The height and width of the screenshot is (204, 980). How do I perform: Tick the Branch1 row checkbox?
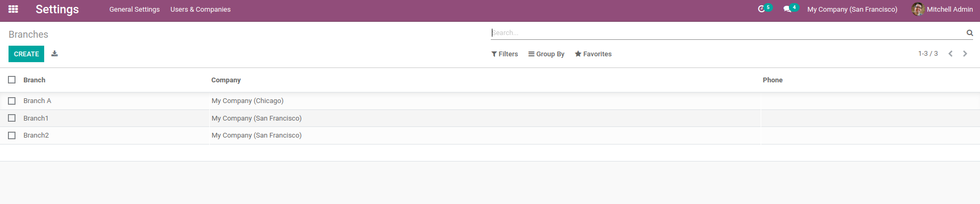click(x=12, y=118)
